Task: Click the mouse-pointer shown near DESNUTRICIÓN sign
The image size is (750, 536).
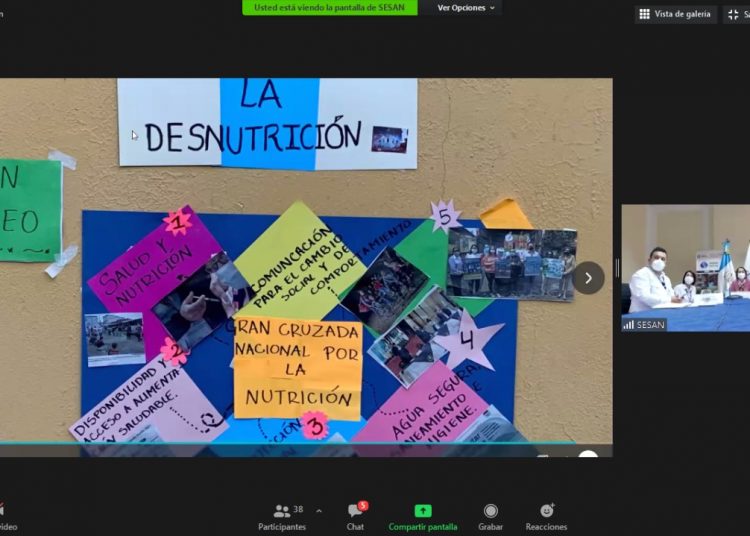Action: (x=135, y=135)
